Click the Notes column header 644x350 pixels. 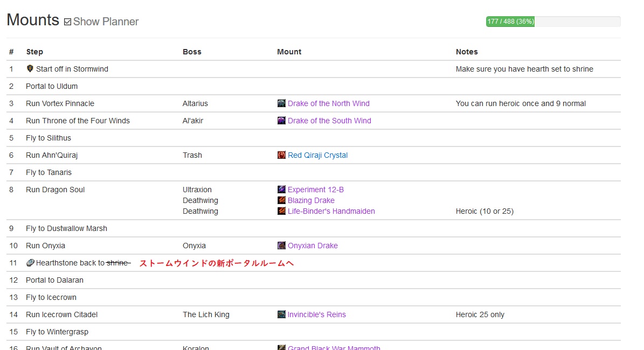pyautogui.click(x=467, y=52)
